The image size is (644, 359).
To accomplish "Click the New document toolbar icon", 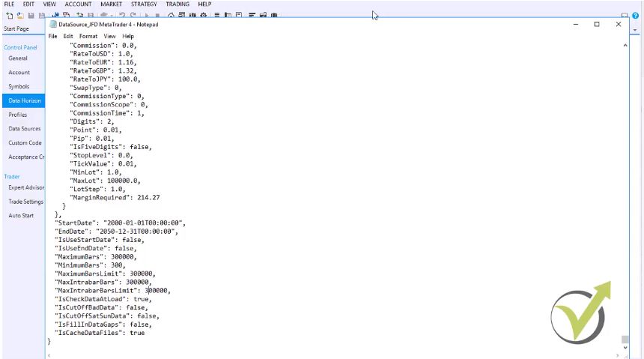I will (9, 15).
